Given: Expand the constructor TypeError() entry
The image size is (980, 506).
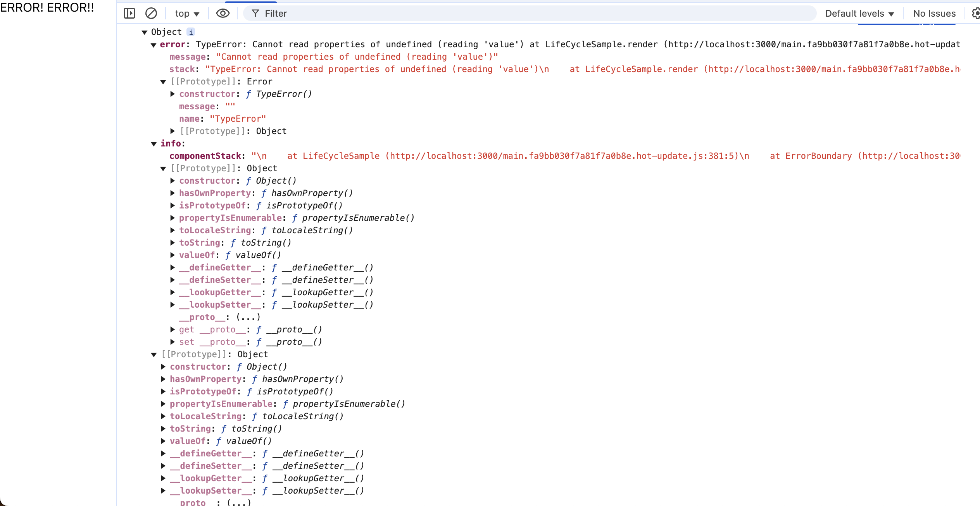Looking at the screenshot, I should click(x=173, y=94).
